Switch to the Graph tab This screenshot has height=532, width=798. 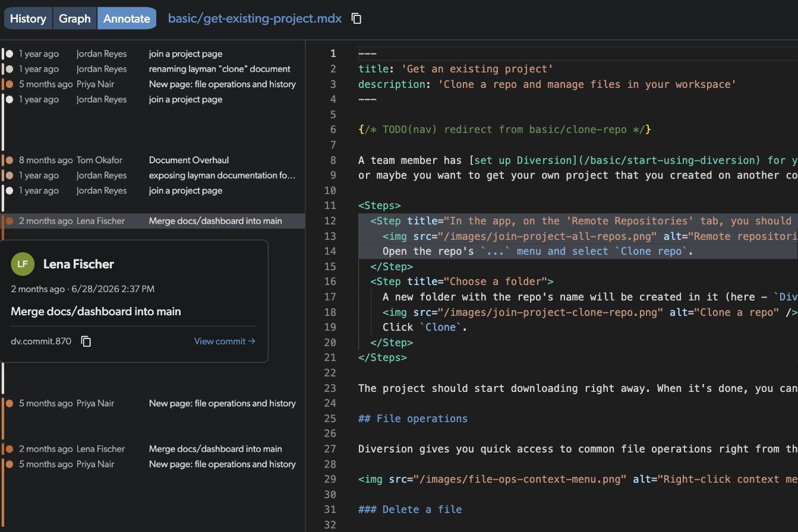(75, 18)
